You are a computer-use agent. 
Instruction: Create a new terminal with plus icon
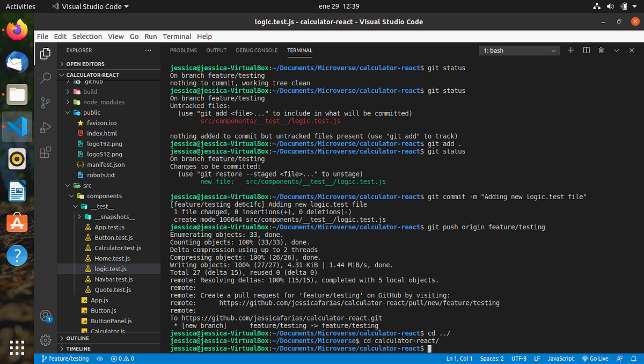(570, 50)
